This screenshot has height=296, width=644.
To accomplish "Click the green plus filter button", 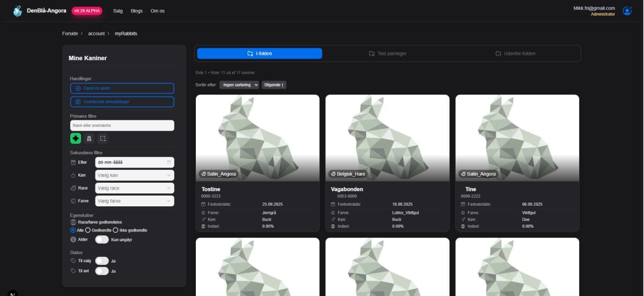I will pyautogui.click(x=76, y=139).
